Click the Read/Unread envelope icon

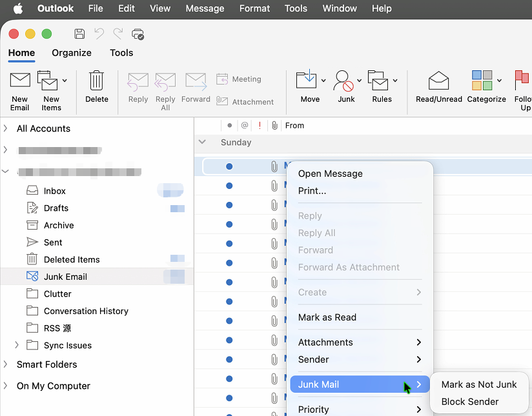(x=438, y=81)
